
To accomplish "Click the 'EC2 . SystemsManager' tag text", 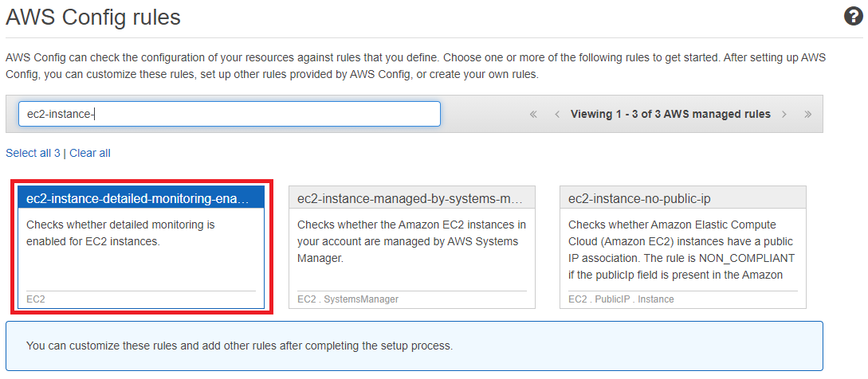I will pos(348,299).
